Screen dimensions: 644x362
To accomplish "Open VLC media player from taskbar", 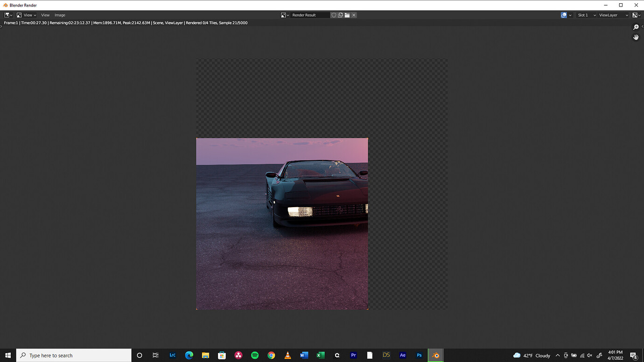I will click(x=287, y=355).
